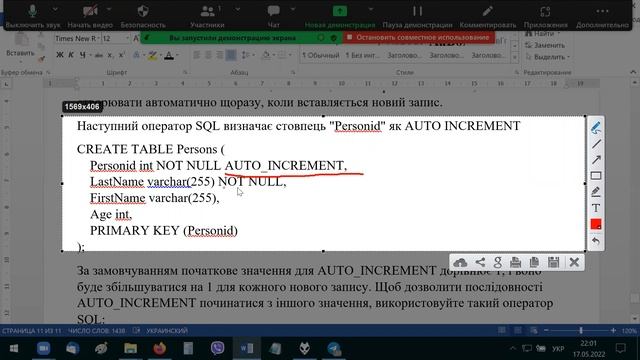Image resolution: width=640 pixels, height=360 pixels.
Task: Open Times New Roman font name dropdown
Action: coord(98,38)
